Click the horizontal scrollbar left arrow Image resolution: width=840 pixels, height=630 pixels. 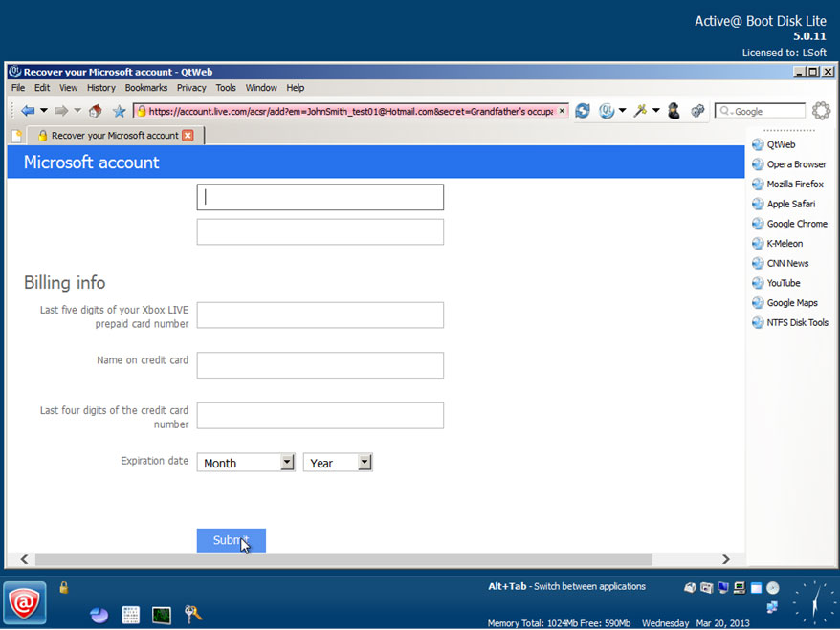pos(24,559)
